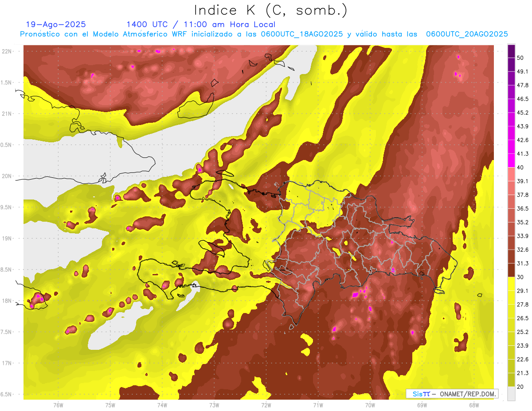This screenshot has height=411, width=532.
Task: Click the legend value "36.5"
Action: (522, 208)
